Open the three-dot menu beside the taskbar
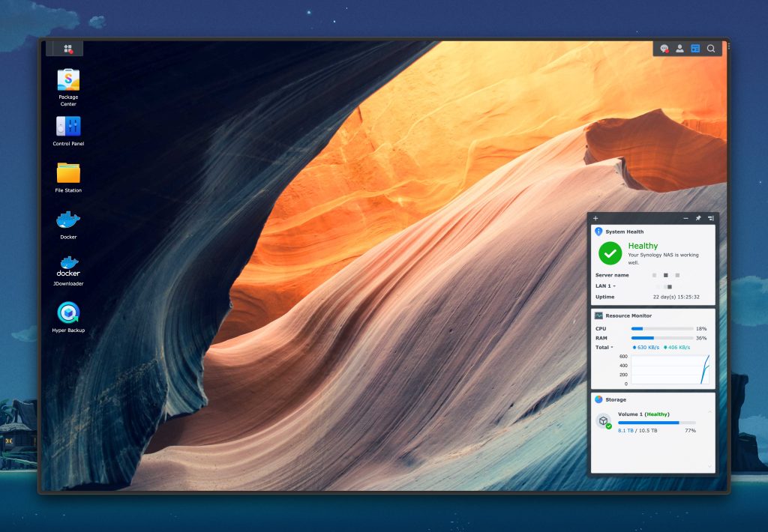The height and width of the screenshot is (532, 768). (729, 46)
